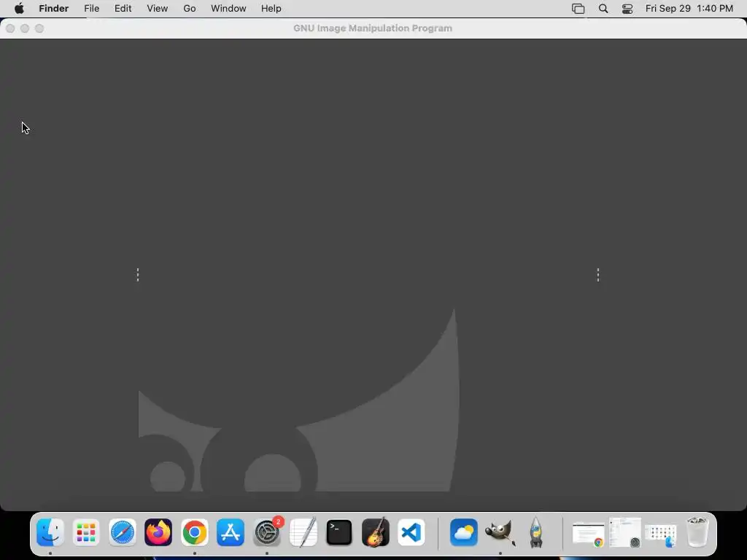Open Launchpad from the Dock
The width and height of the screenshot is (747, 560).
[86, 532]
